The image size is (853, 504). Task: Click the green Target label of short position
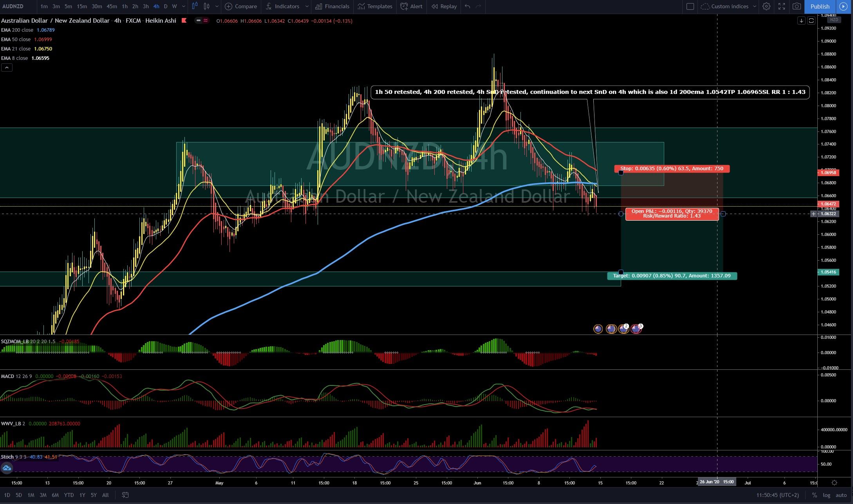click(x=672, y=276)
